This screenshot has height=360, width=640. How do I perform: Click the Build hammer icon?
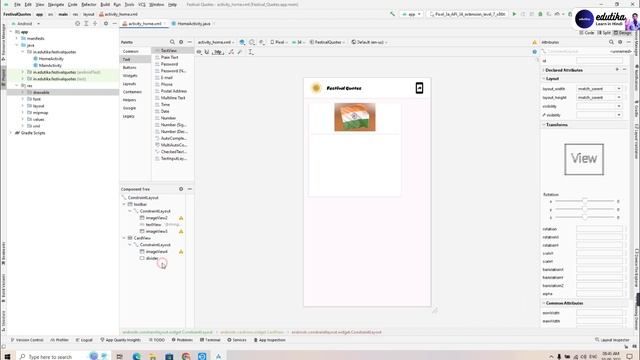point(393,14)
